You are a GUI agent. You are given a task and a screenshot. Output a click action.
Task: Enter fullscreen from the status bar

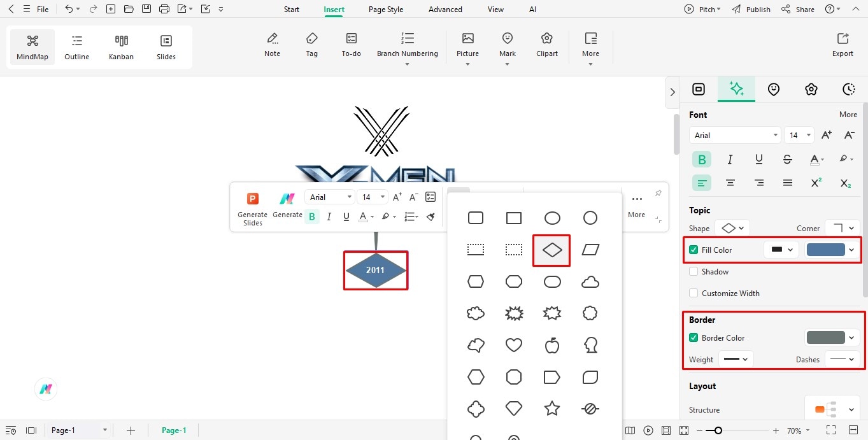pos(831,430)
